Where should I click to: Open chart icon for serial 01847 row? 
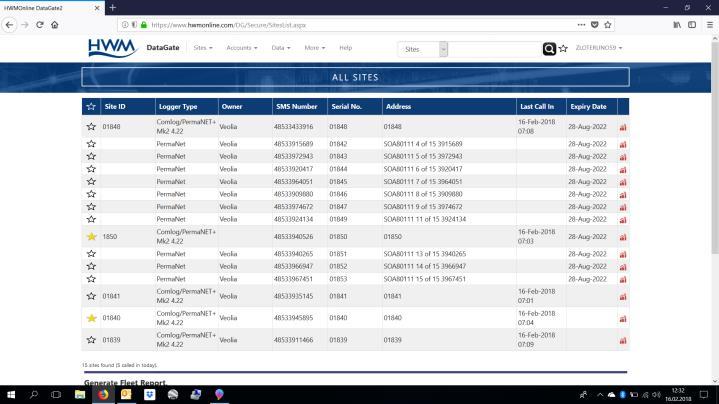click(623, 207)
